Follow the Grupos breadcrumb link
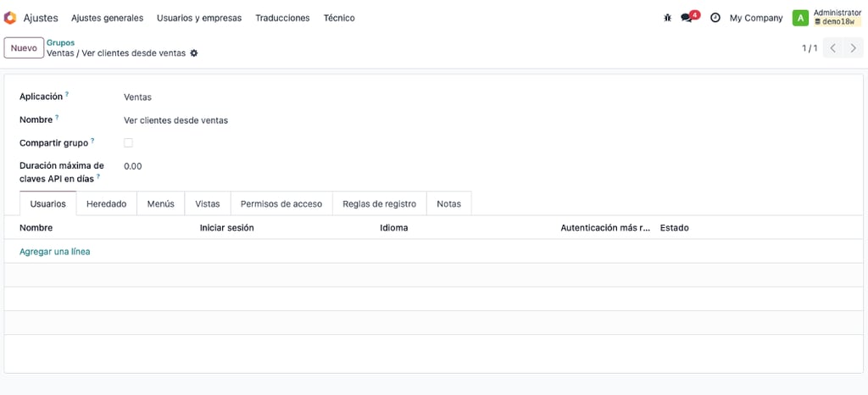Screen dimensions: 868x395 [60, 42]
